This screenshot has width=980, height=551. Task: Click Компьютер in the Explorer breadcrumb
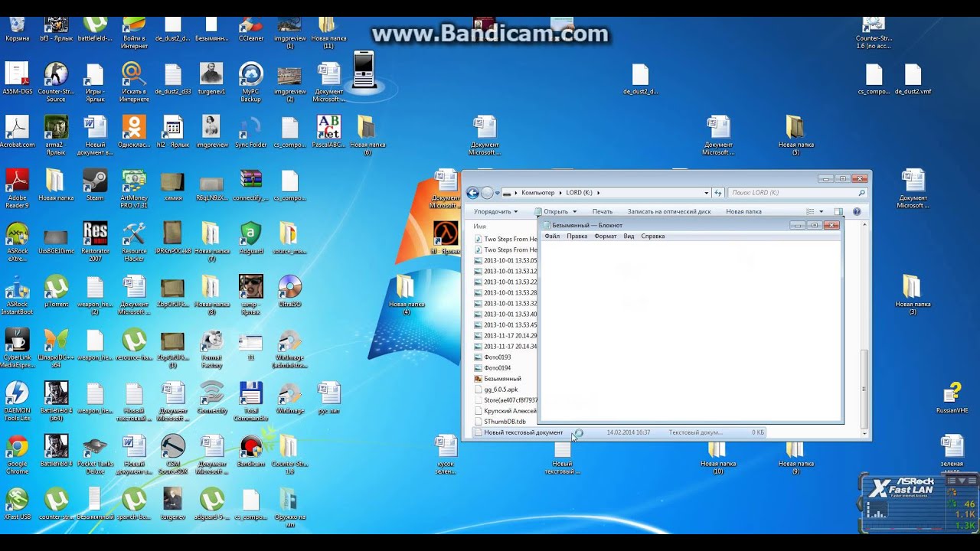537,193
